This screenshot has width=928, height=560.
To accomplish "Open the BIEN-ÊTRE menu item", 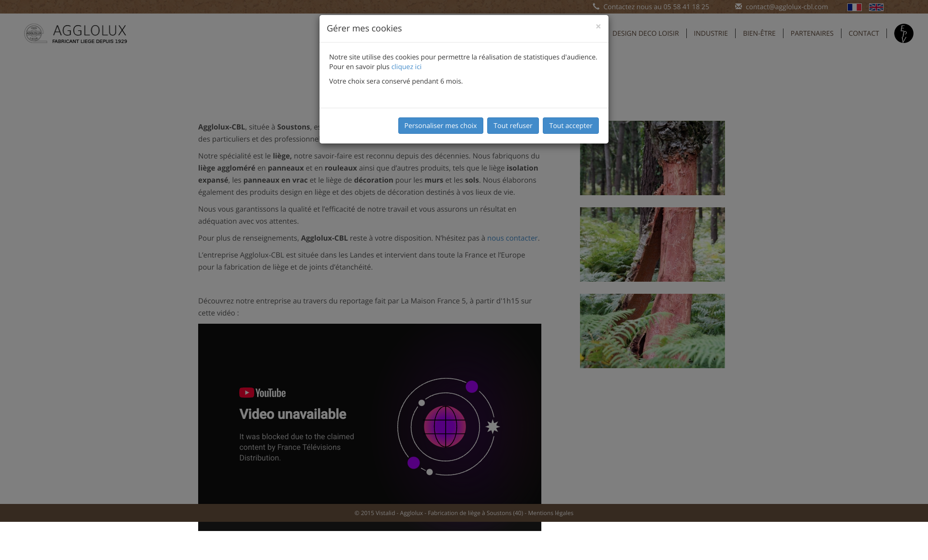I will (x=759, y=33).
